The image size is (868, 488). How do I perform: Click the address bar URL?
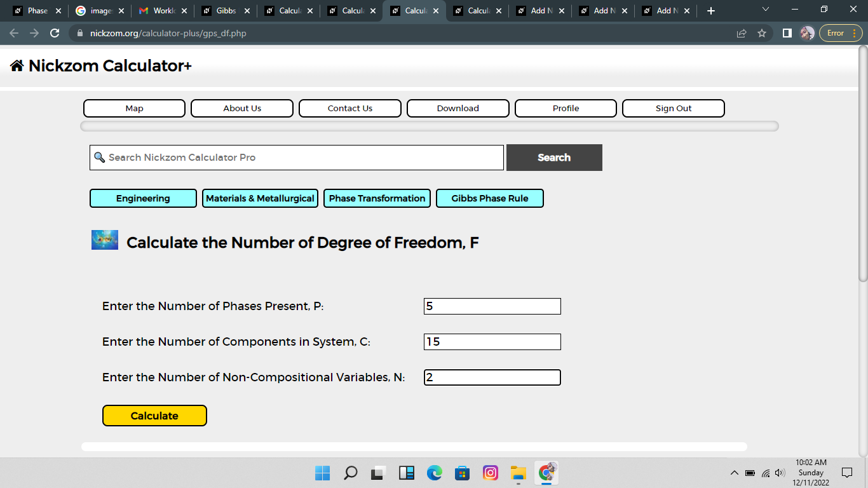tap(168, 33)
